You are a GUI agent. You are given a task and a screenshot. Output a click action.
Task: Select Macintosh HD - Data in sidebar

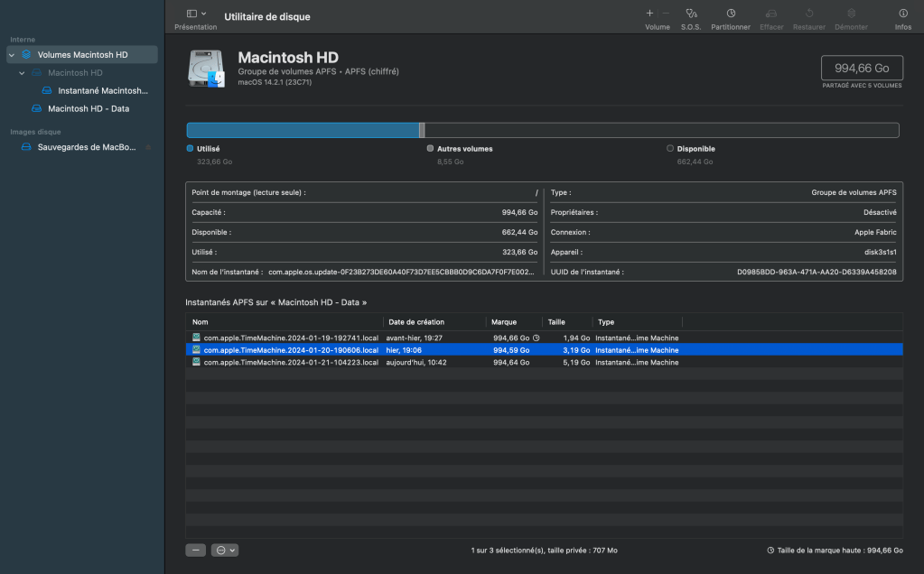point(88,108)
